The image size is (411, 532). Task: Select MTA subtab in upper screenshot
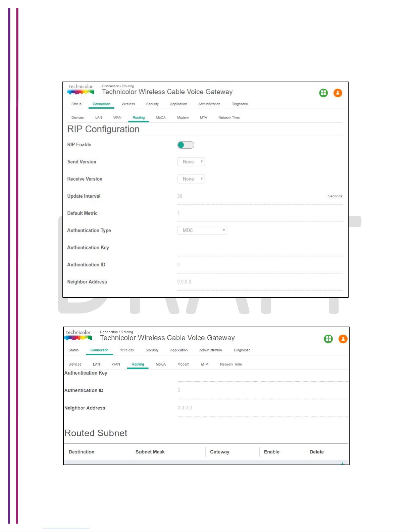(x=204, y=117)
